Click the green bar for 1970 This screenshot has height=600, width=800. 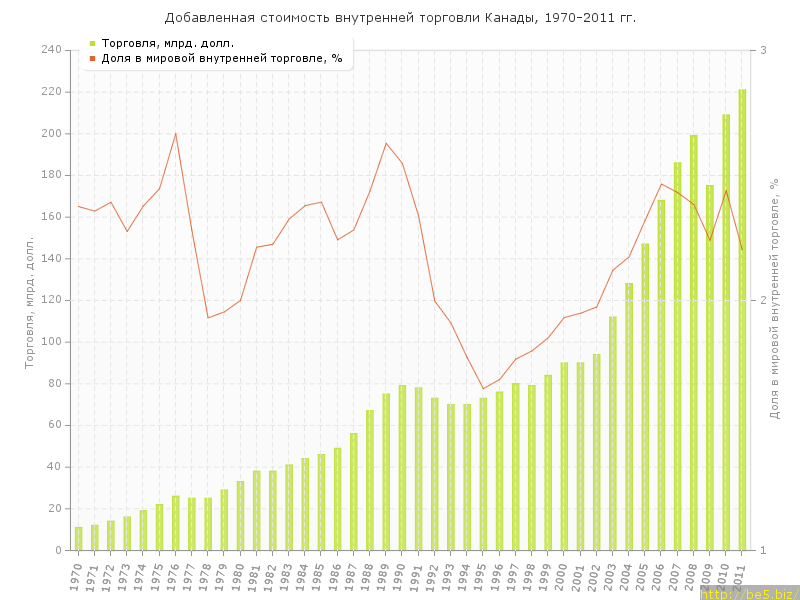[78, 539]
